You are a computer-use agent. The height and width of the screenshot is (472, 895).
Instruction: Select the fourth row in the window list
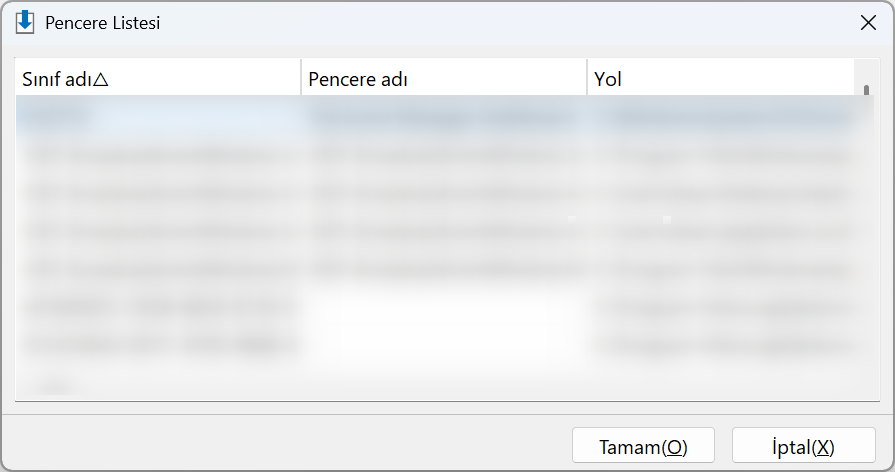pyautogui.click(x=435, y=231)
